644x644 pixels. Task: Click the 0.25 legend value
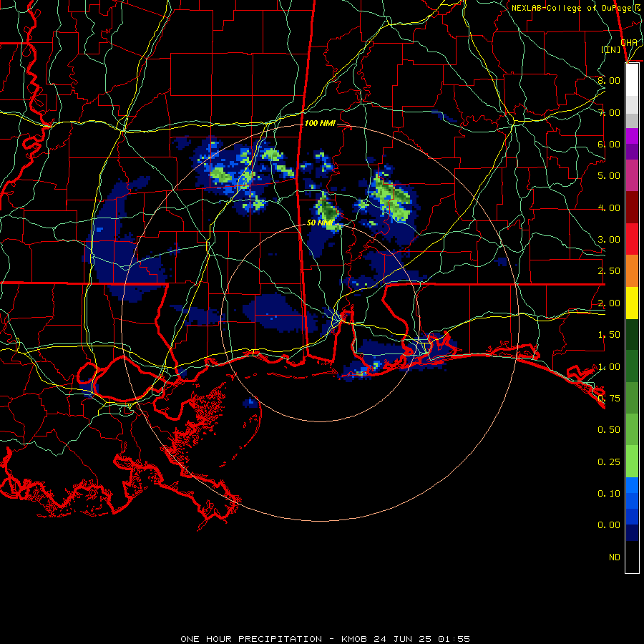609,462
